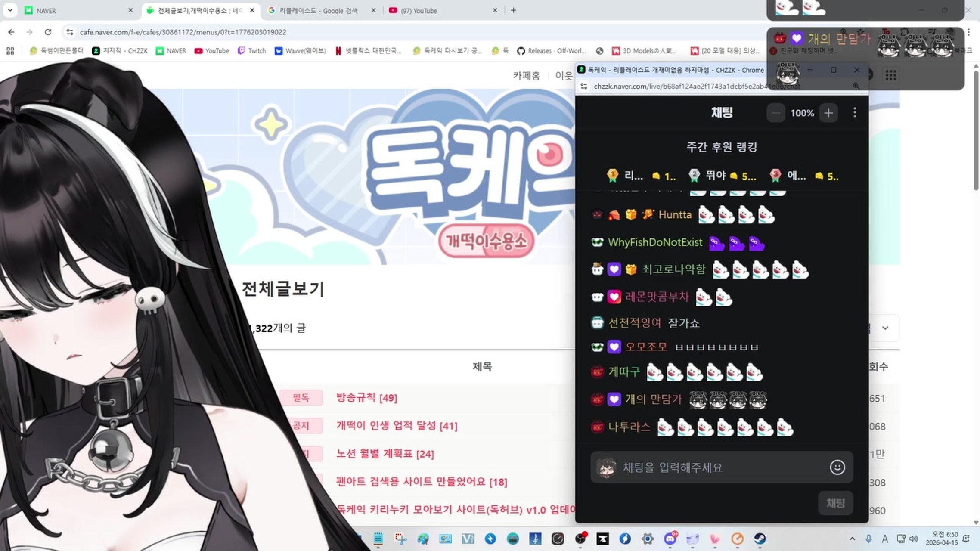This screenshot has height=551, width=980.
Task: Click inside the chat message input field
Action: click(x=710, y=467)
